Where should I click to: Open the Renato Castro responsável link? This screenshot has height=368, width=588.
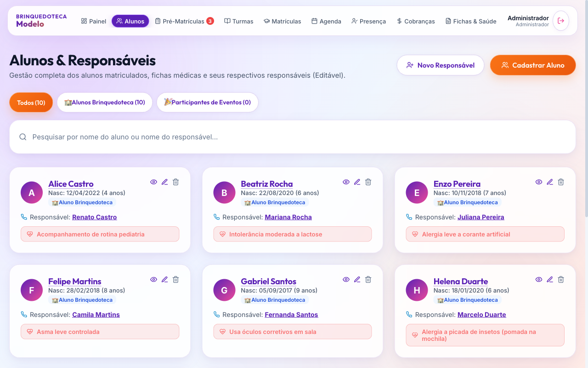pos(95,217)
